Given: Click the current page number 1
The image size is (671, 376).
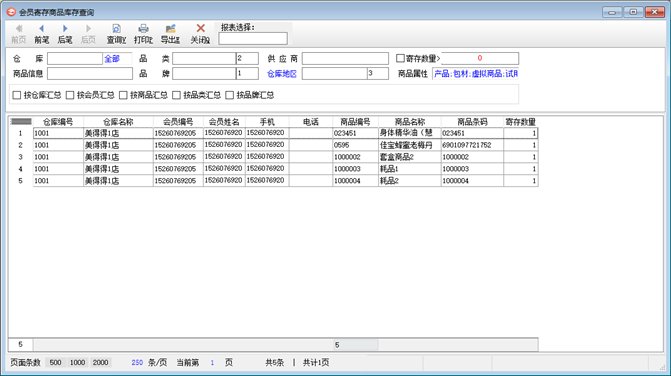Looking at the screenshot, I should click(212, 363).
